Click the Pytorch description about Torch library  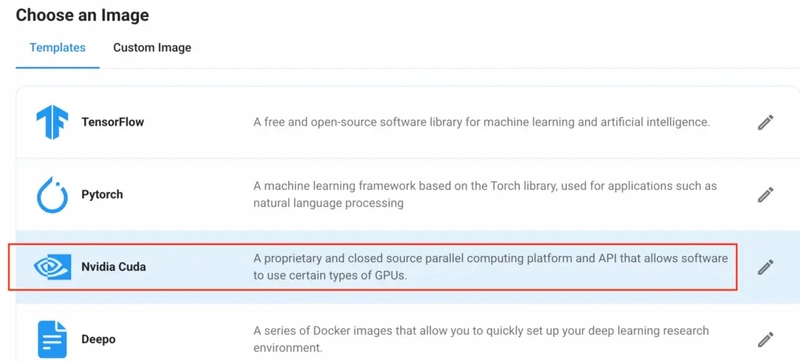[485, 195]
